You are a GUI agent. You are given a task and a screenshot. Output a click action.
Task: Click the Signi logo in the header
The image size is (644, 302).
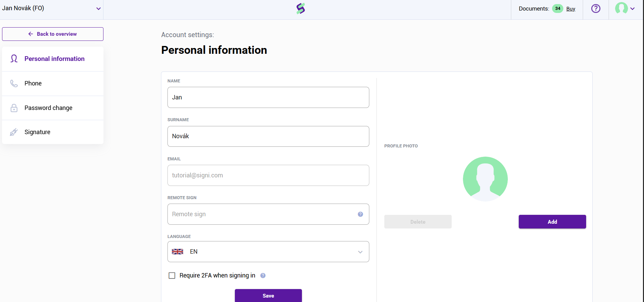coord(301,9)
